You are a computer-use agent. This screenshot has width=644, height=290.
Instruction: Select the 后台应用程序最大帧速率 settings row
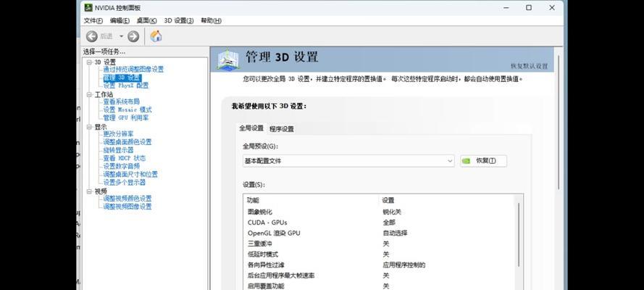pyautogui.click(x=379, y=275)
